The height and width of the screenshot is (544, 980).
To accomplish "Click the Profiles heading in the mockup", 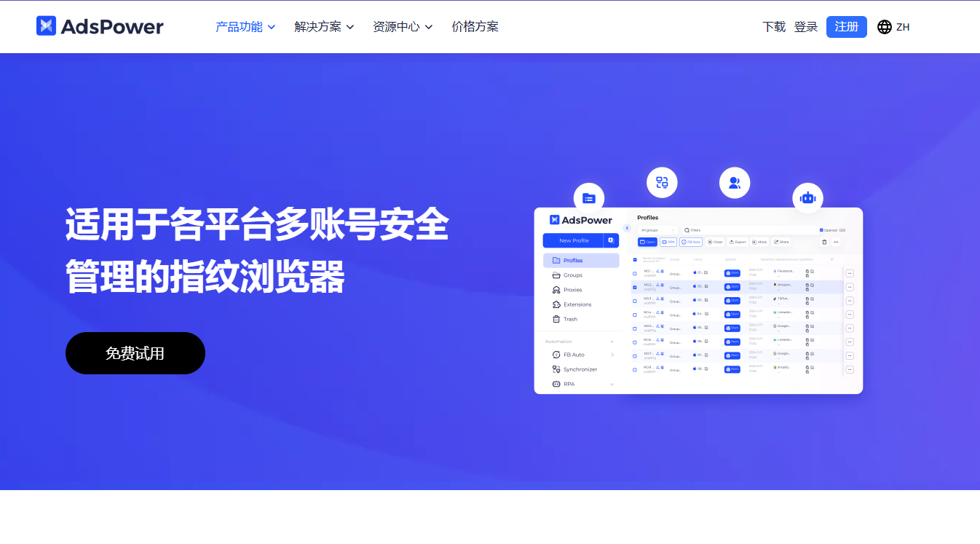I will point(648,218).
